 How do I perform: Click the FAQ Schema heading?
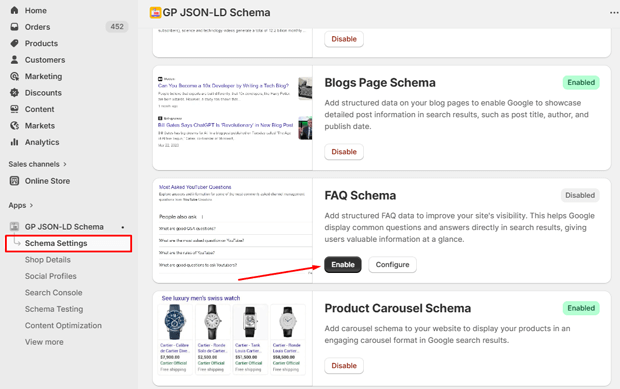[x=360, y=195]
